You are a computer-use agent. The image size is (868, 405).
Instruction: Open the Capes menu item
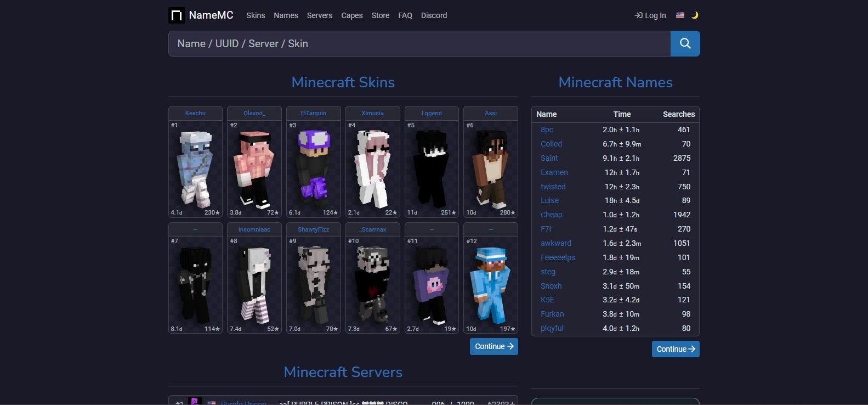tap(352, 15)
